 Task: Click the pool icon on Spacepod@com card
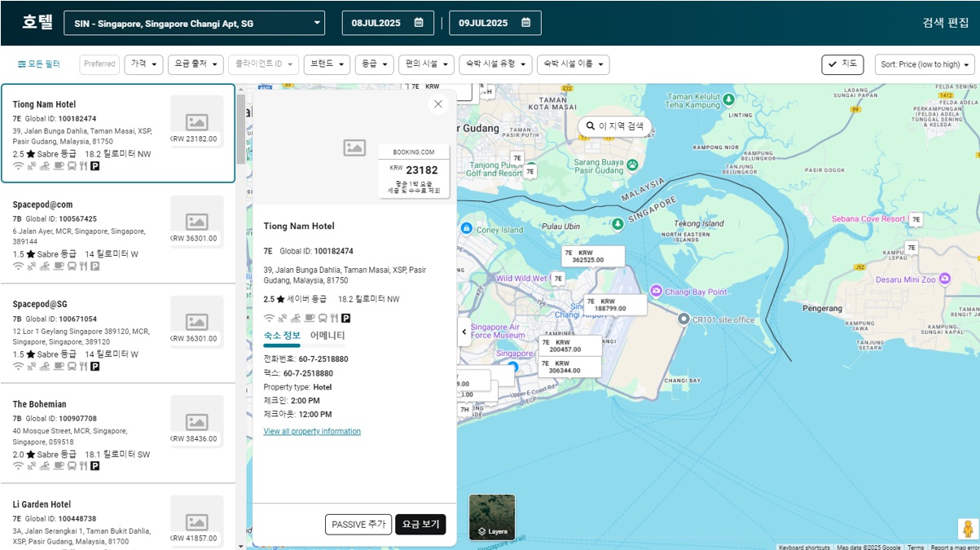point(45,266)
